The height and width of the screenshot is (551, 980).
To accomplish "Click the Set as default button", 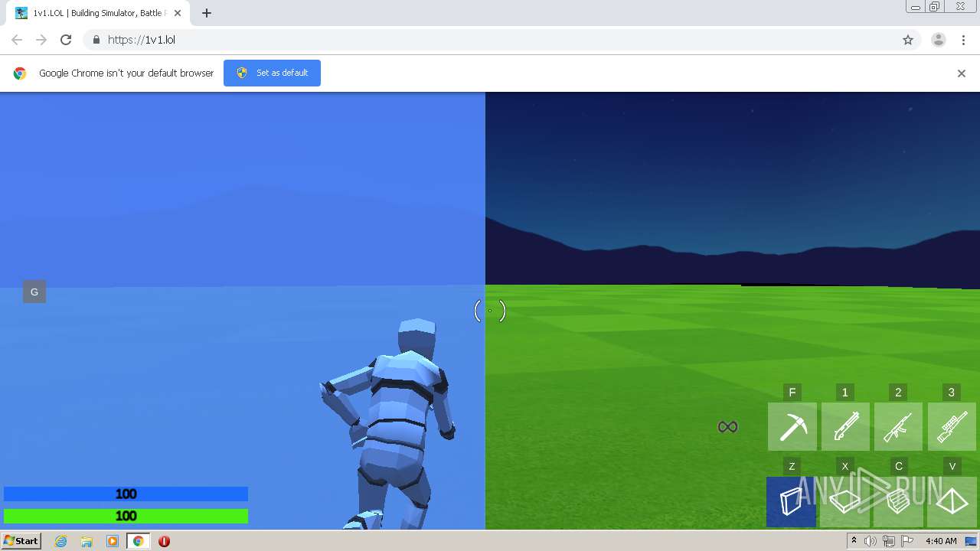I will coord(272,73).
